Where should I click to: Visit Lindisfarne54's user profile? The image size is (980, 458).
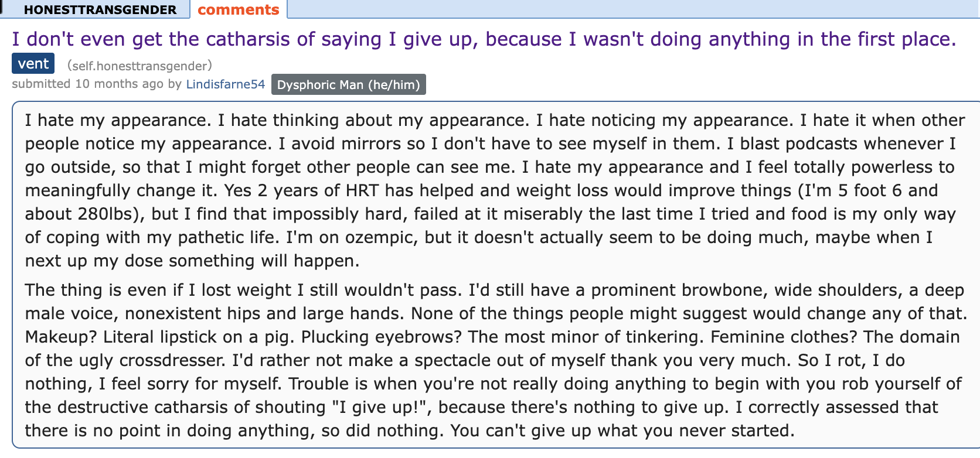coord(226,84)
